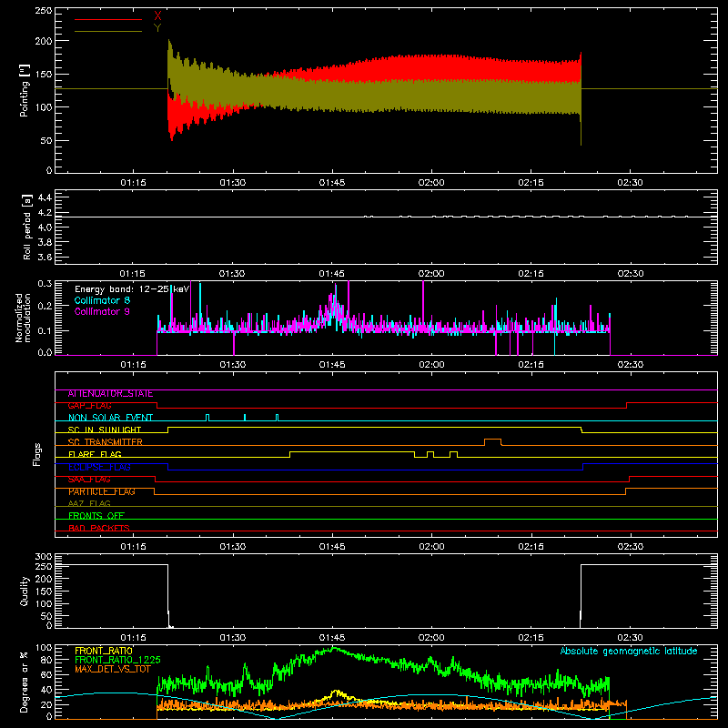Click the olive Y legend line sample
Image resolution: width=728 pixels, height=728 pixels.
108,31
